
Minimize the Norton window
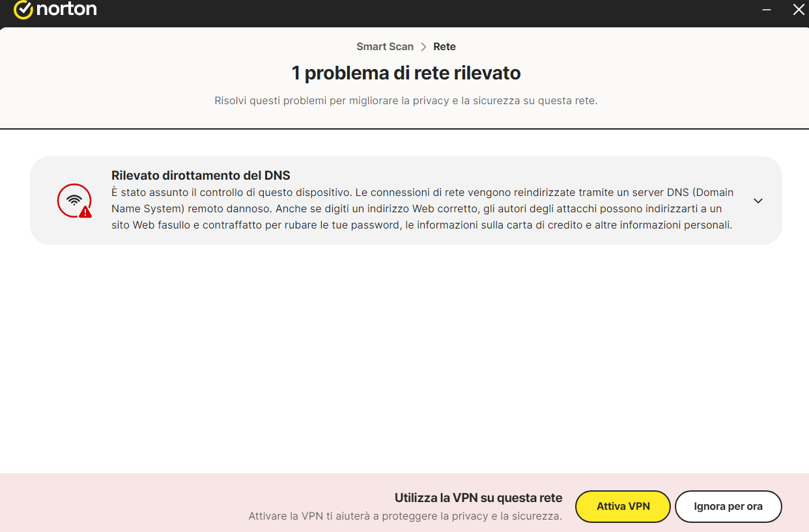tap(767, 10)
